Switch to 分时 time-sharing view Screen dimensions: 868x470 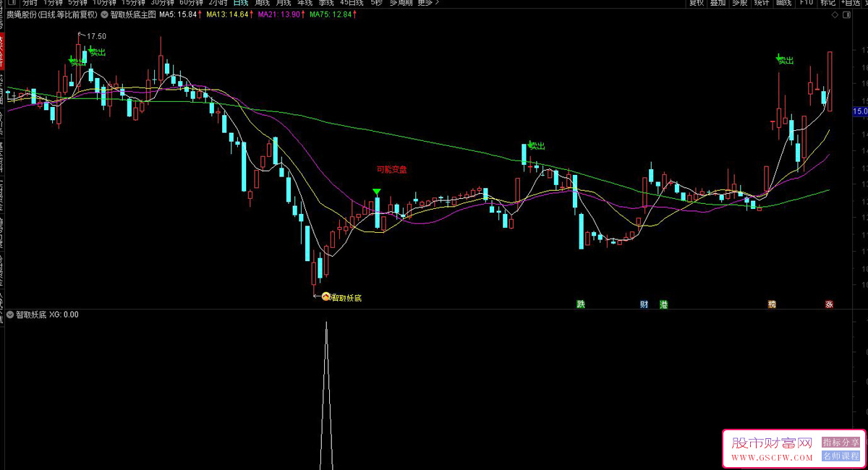point(29,3)
